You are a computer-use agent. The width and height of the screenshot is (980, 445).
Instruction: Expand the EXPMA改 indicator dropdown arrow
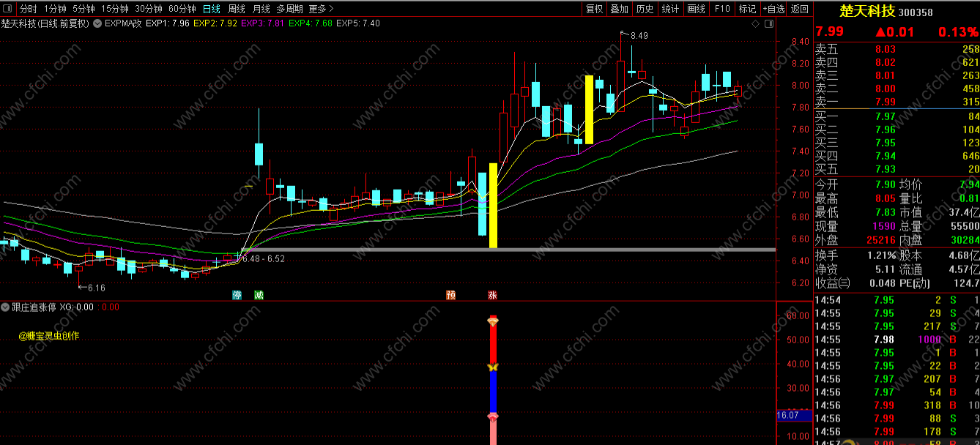coord(97,23)
